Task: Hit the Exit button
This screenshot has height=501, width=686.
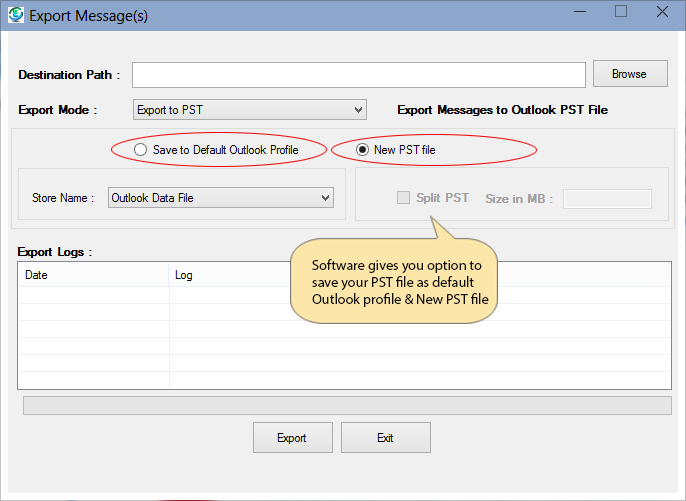Action: [x=385, y=438]
